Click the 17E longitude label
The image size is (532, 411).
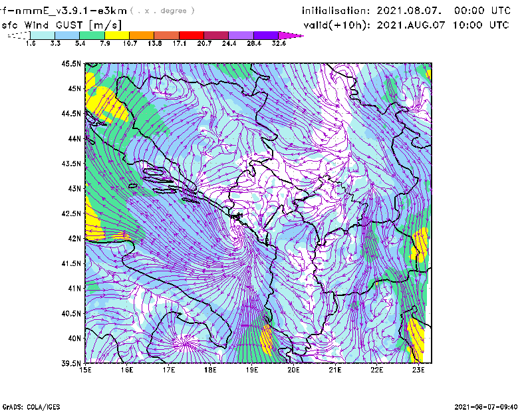pos(169,370)
